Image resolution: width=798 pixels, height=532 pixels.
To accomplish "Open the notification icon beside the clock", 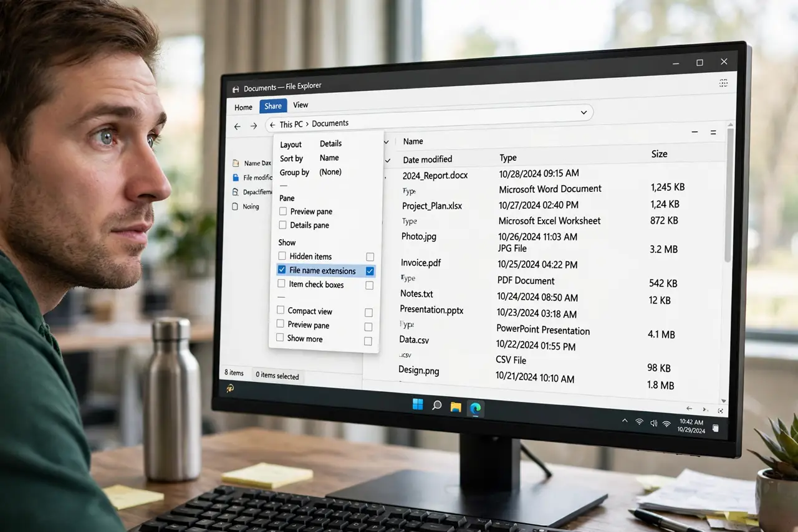I will point(716,428).
